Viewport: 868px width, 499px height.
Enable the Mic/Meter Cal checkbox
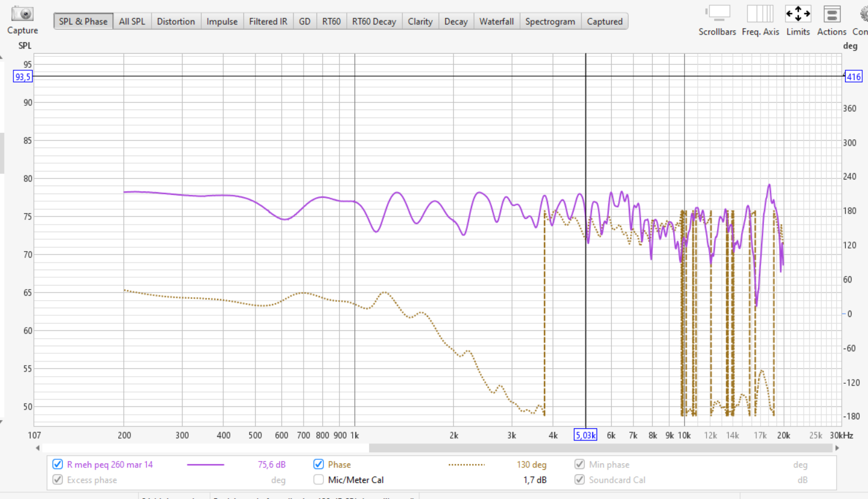(318, 480)
